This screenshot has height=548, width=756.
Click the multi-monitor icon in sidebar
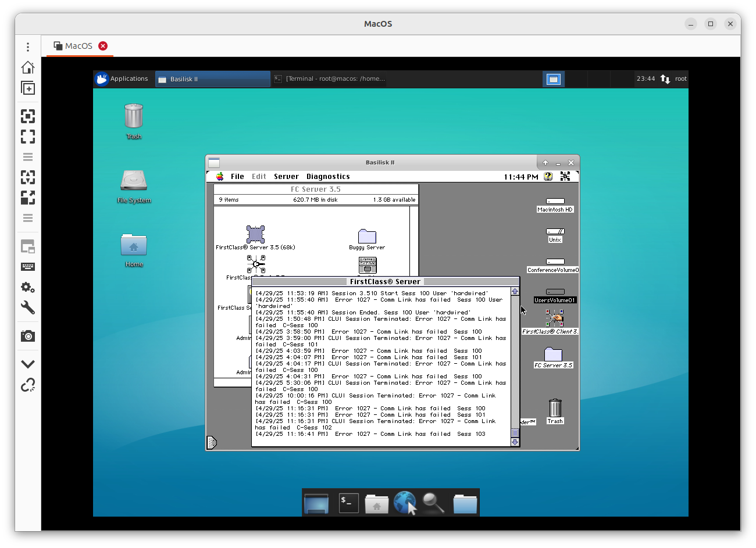(28, 246)
